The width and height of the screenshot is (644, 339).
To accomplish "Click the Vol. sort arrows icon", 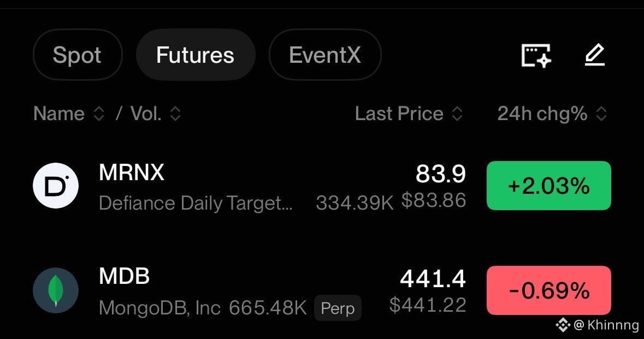I will pyautogui.click(x=175, y=114).
